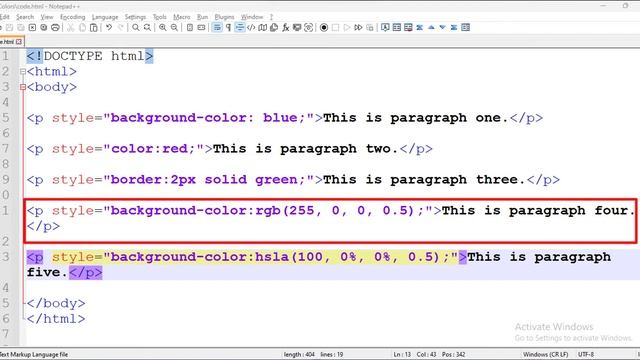Collapse the <html> fold marker

click(x=23, y=71)
